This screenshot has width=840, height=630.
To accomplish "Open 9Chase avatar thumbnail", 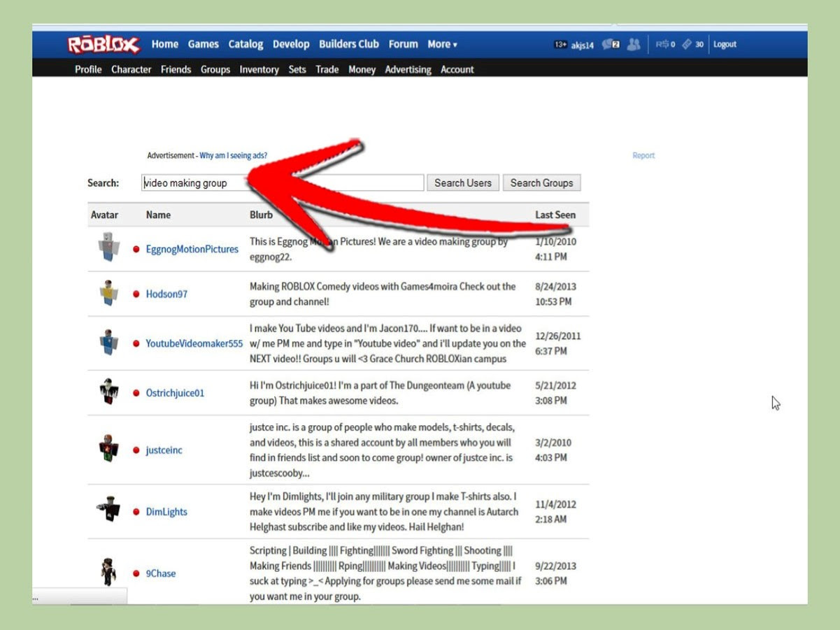I will [108, 571].
